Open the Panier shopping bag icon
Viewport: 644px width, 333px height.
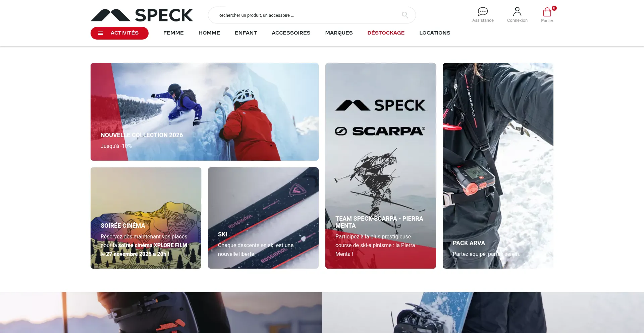547,12
